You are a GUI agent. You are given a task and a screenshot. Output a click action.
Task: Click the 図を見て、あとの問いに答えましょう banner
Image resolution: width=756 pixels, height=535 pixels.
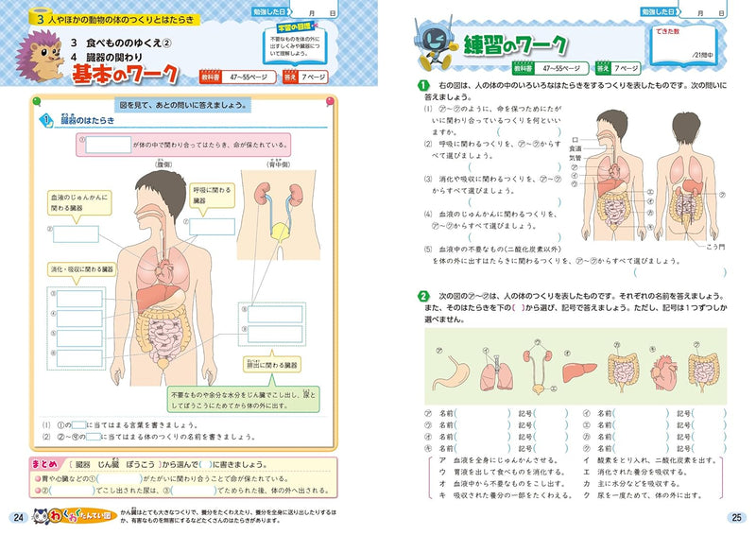(x=182, y=105)
